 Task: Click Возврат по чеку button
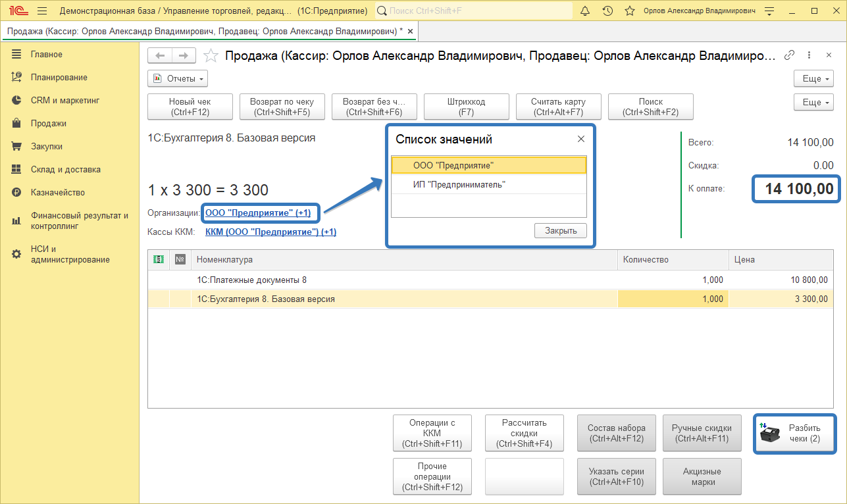tap(282, 107)
